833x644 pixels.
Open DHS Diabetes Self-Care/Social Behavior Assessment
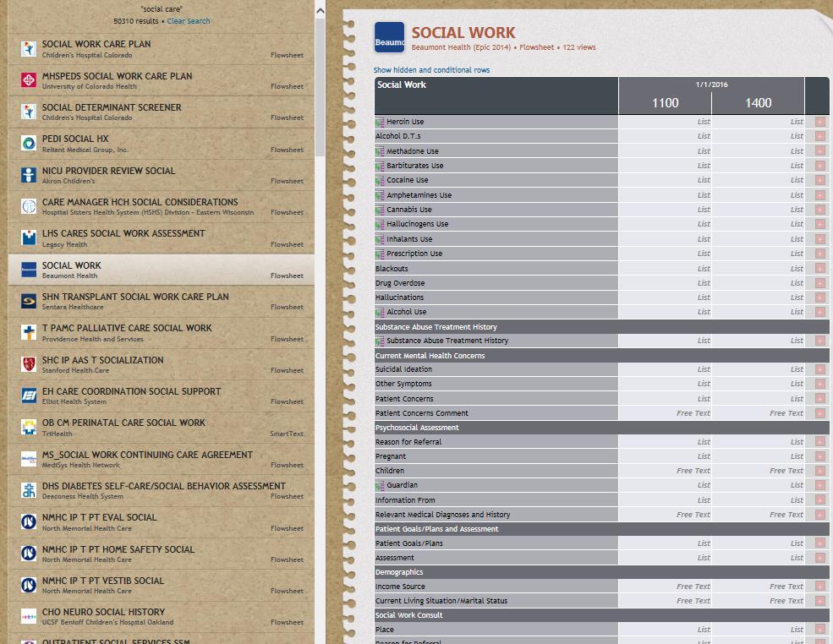tap(161, 490)
